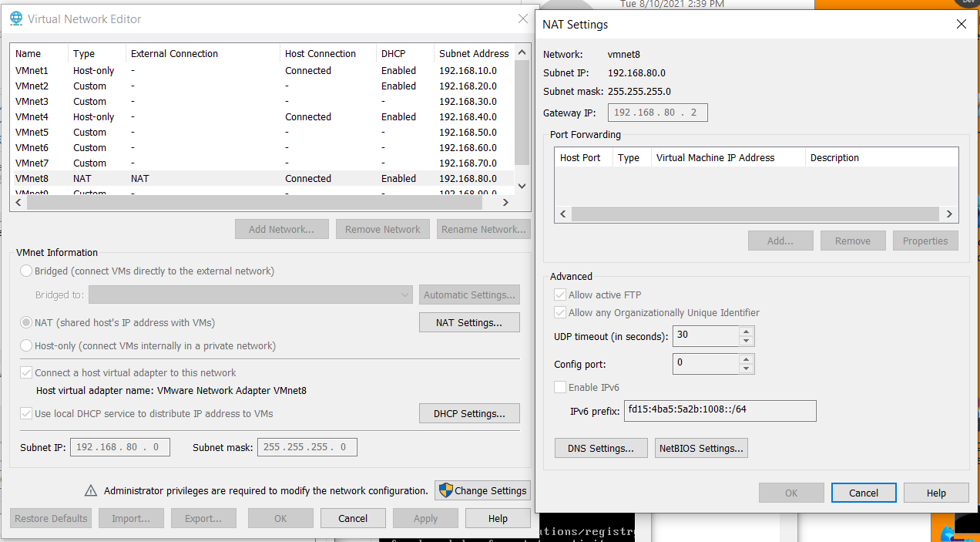Click the Restore Defaults button

[51, 518]
